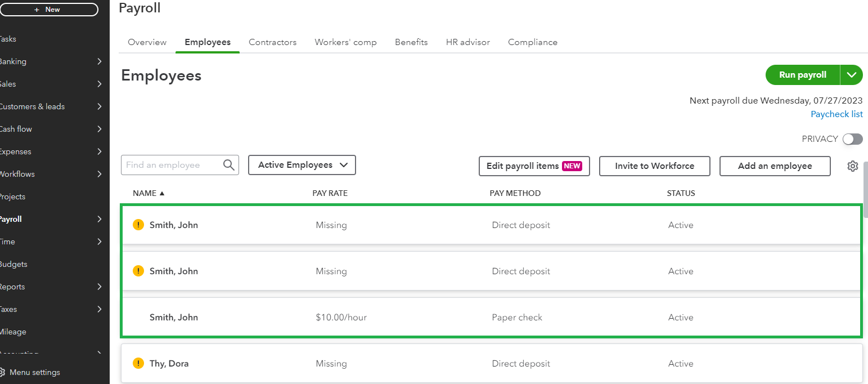This screenshot has height=384, width=868.
Task: Open the Paycheck list link
Action: click(x=836, y=114)
